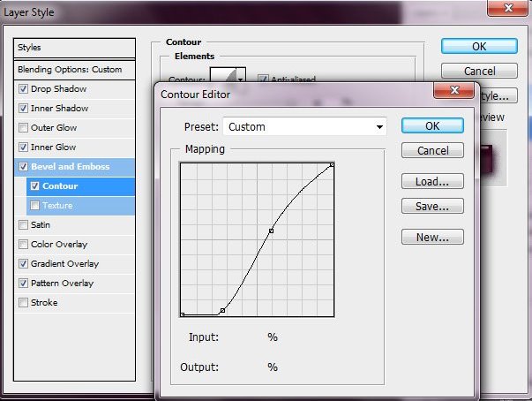Click the New... button
532x401 pixels.
tap(432, 237)
